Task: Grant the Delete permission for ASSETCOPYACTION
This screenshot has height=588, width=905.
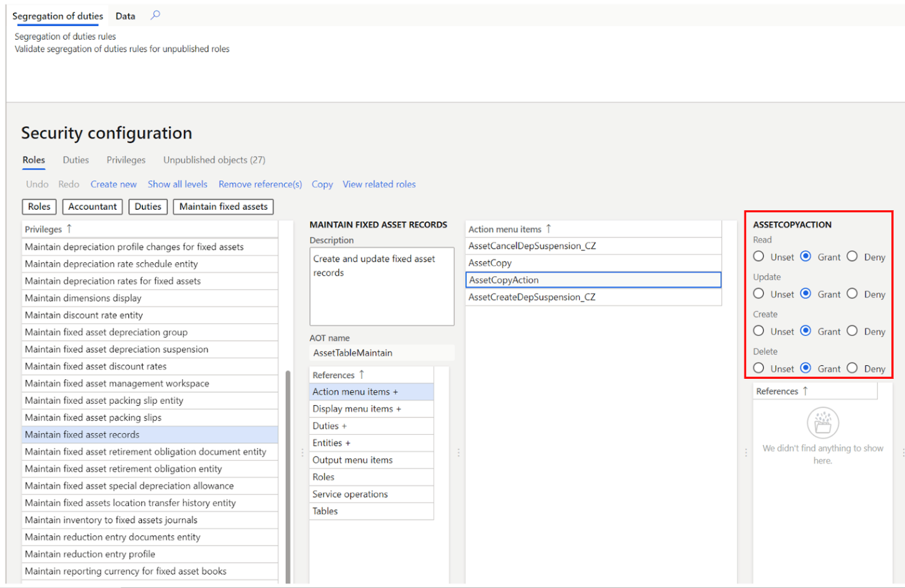Action: 805,368
